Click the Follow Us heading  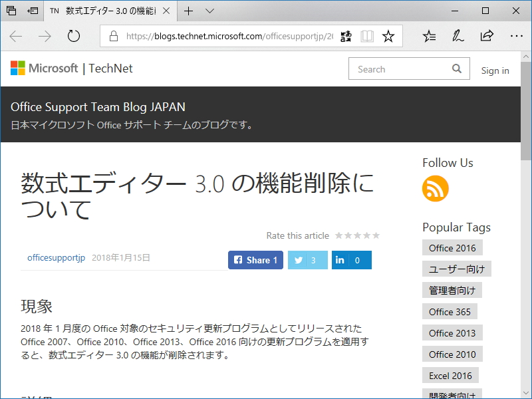coord(448,163)
